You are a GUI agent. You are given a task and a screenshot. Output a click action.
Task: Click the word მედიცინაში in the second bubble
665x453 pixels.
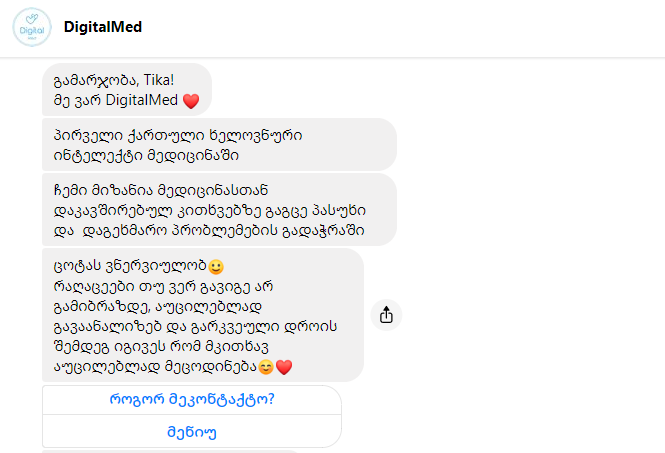click(193, 155)
